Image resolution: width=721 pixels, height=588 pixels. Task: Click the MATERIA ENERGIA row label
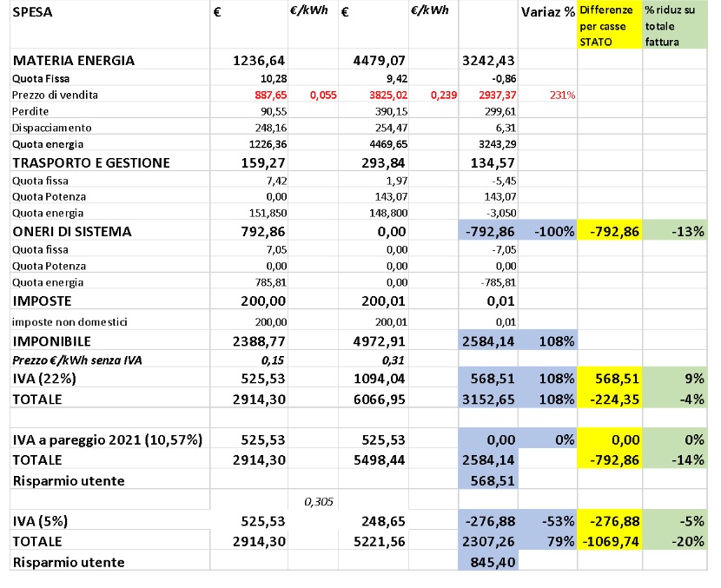74,61
